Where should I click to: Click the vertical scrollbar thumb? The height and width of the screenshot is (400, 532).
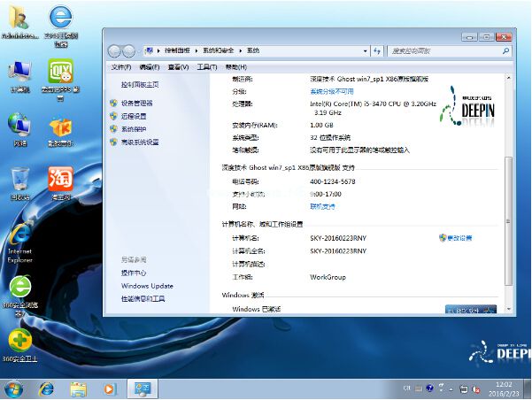[x=509, y=221]
